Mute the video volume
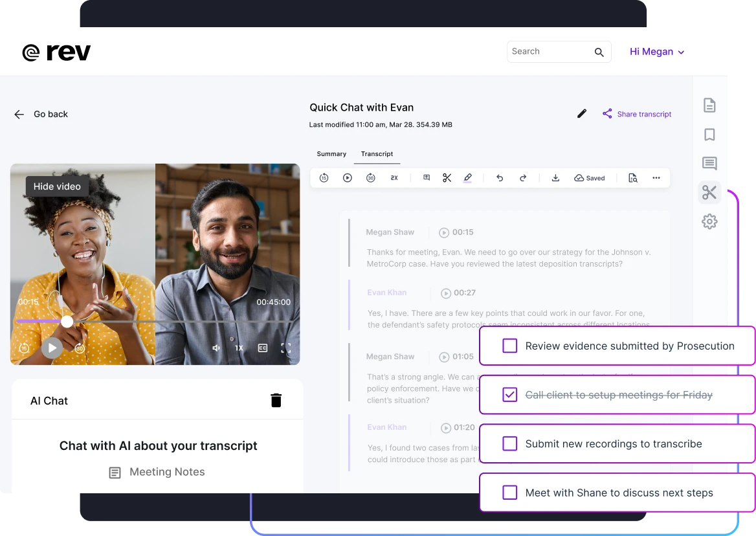Viewport: 756px width, 536px height. coord(216,348)
